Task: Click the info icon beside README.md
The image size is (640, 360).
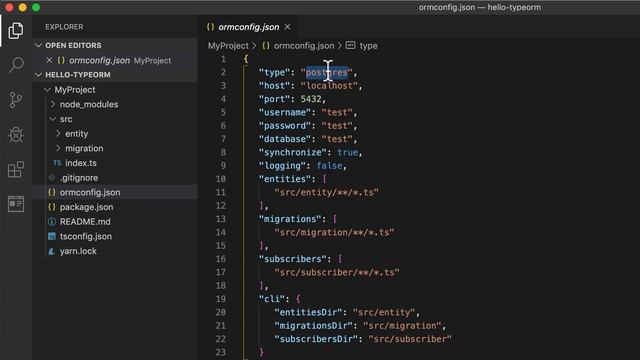Action: tap(52, 222)
